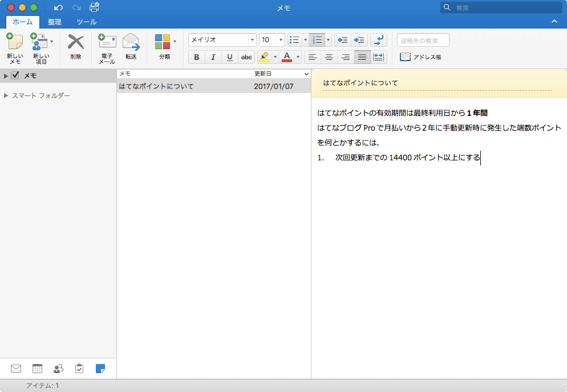Click the font size field showing 10
The image size is (567, 392).
268,40
